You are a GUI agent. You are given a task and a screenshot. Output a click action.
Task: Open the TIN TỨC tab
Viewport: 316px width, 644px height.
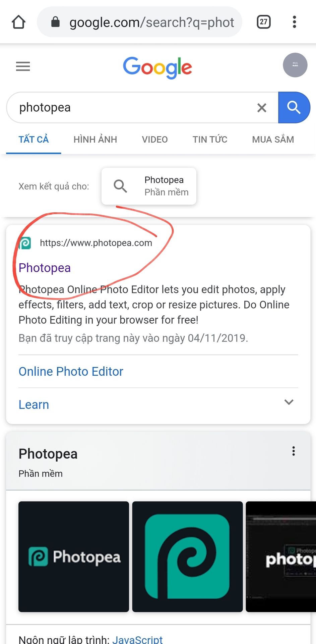coord(210,140)
